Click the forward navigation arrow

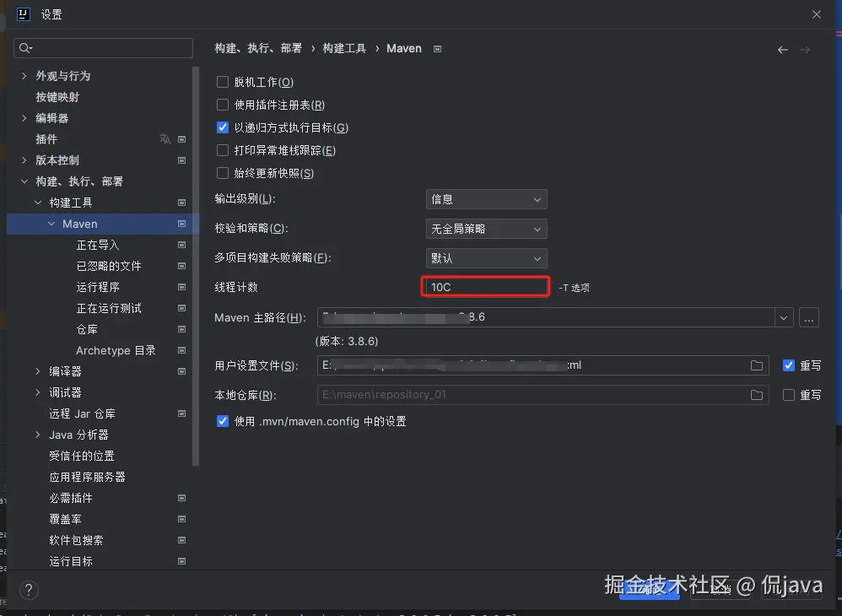pyautogui.click(x=804, y=50)
